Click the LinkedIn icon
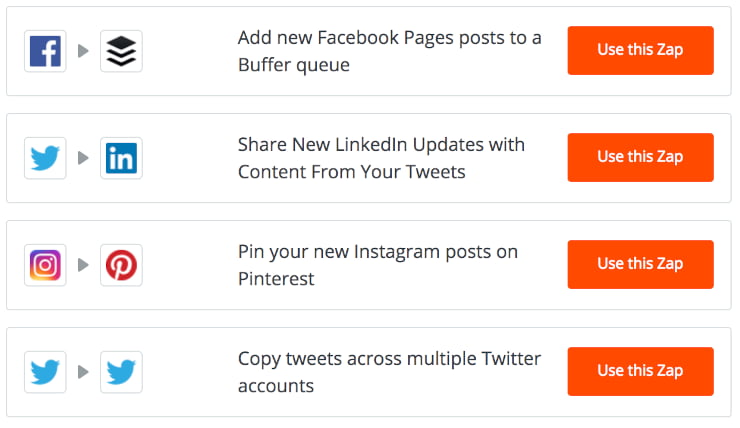The width and height of the screenshot is (740, 428). (121, 158)
